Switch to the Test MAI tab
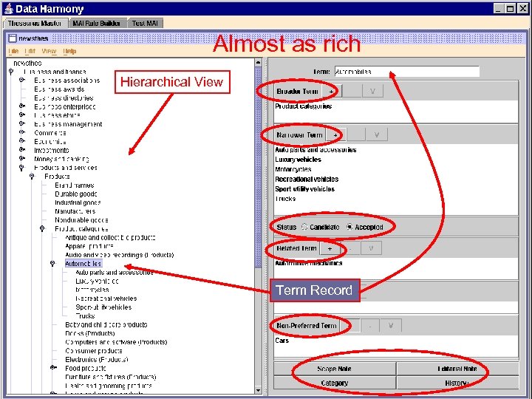The height and width of the screenshot is (399, 532). click(x=145, y=24)
